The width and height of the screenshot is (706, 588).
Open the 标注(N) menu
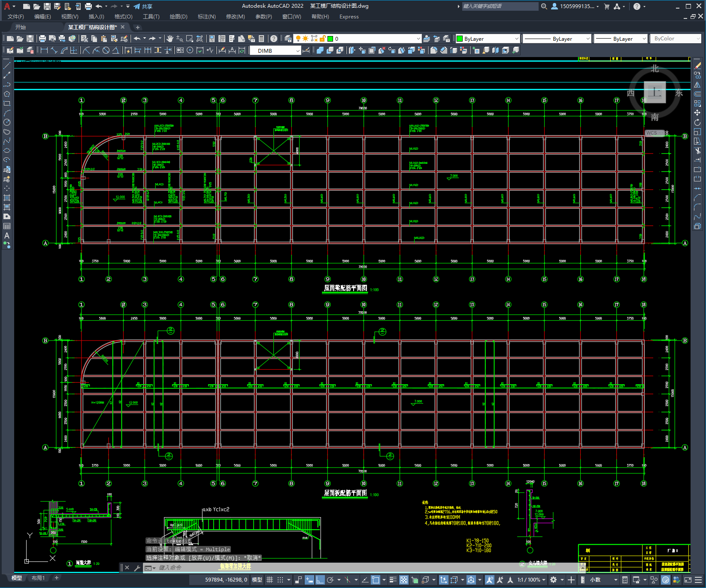tap(206, 17)
